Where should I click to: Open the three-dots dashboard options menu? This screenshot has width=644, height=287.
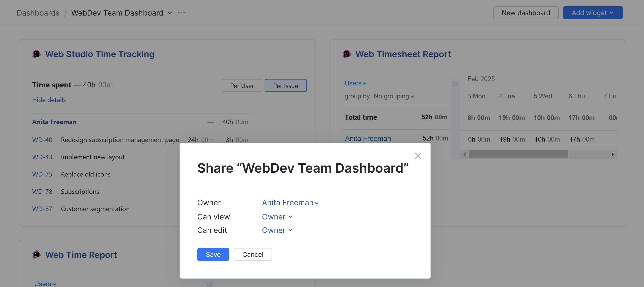pyautogui.click(x=181, y=13)
